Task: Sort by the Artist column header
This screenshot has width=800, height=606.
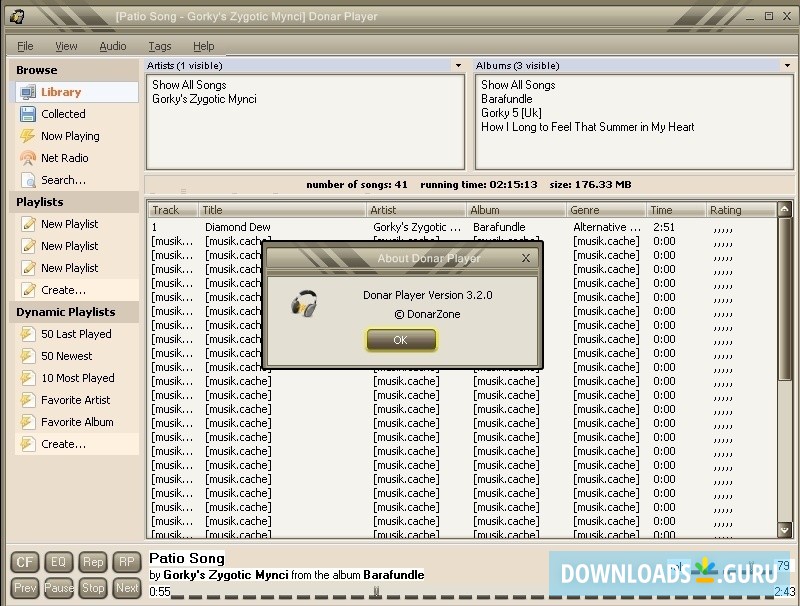Action: tap(416, 210)
